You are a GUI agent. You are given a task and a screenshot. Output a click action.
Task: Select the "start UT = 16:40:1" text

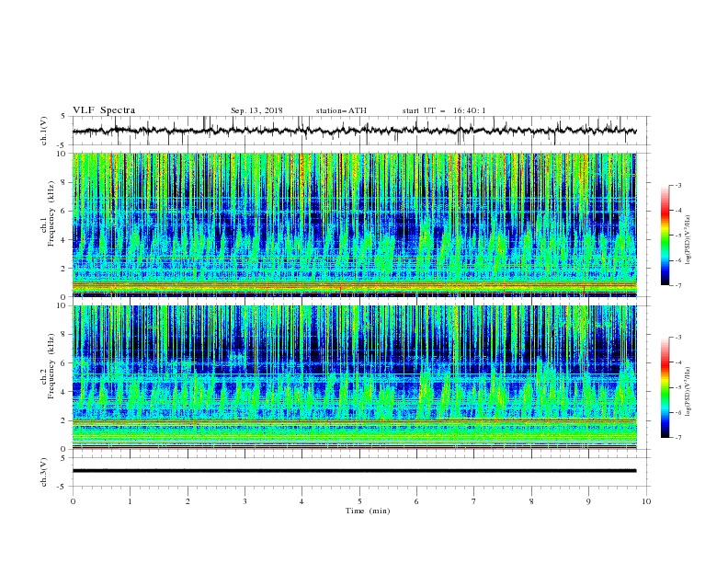click(444, 110)
